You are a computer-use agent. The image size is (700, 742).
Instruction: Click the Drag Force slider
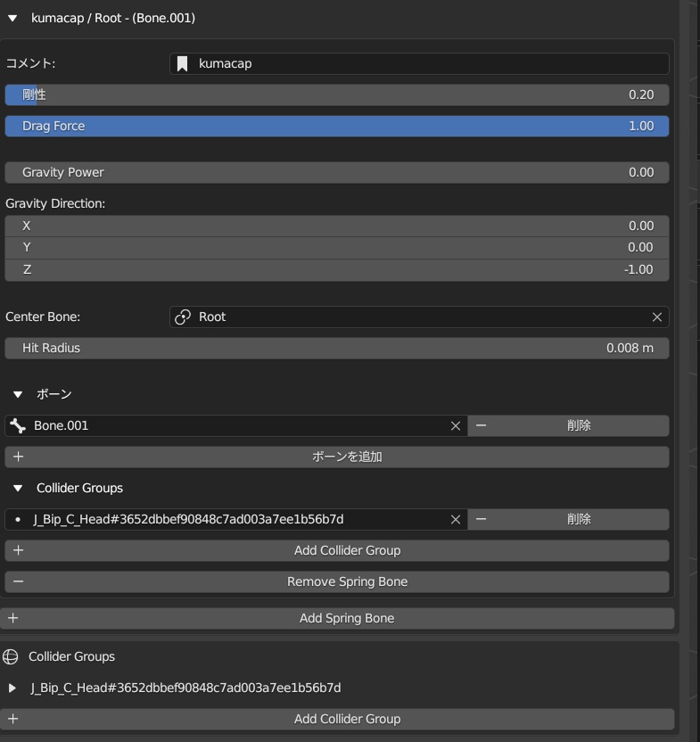coord(337,126)
